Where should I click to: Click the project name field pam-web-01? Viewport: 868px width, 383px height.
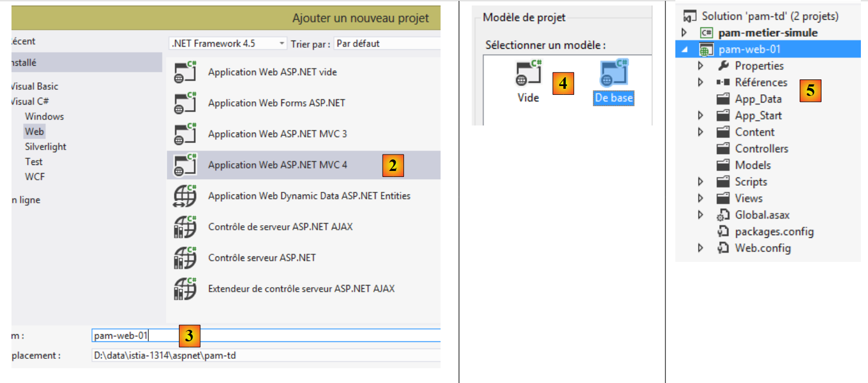(x=265, y=336)
